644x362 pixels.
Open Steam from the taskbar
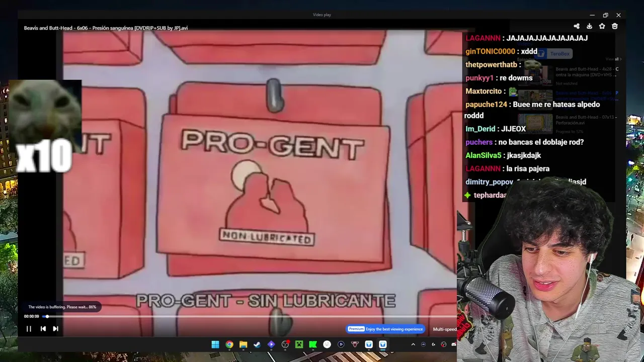pos(257,344)
